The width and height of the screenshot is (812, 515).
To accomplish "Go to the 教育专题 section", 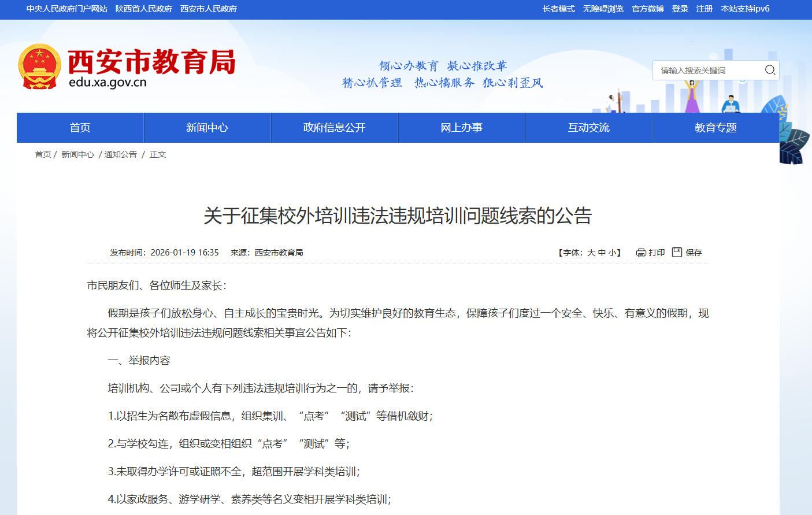I will pyautogui.click(x=715, y=127).
